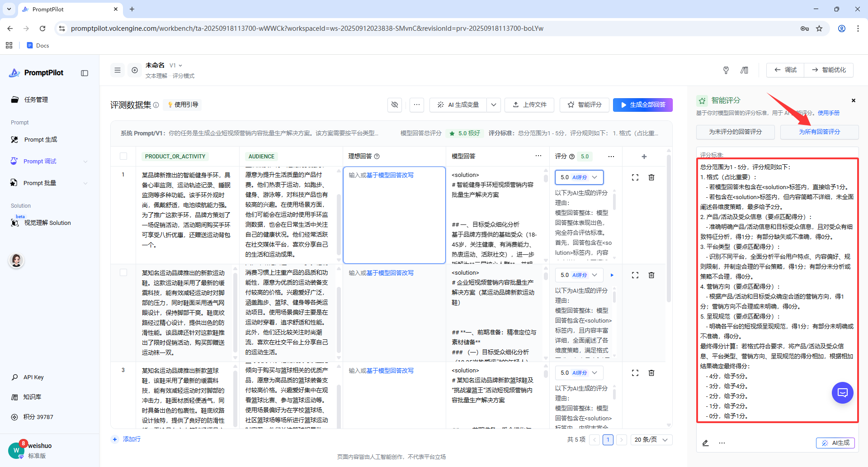Screen dimensions: 868x467
Task: Toggle the select-all checkbox in table header
Action: pos(123,156)
